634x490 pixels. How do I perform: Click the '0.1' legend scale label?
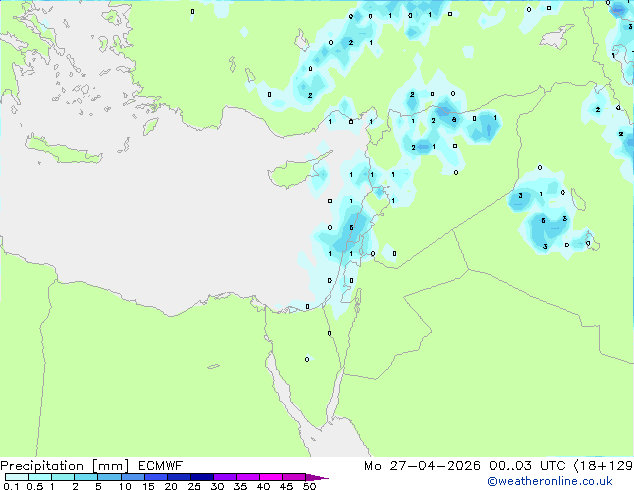point(11,486)
